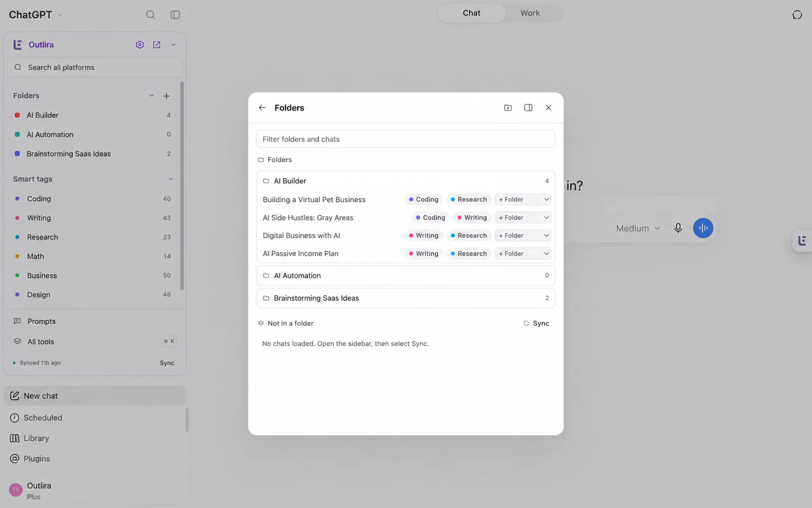Start voice mode with blue waveform button
The image size is (812, 508).
pos(703,228)
